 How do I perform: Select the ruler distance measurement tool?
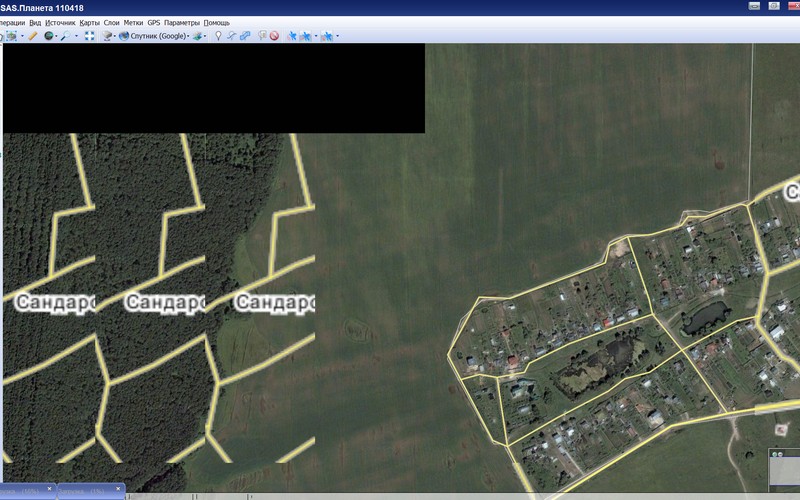pos(32,35)
